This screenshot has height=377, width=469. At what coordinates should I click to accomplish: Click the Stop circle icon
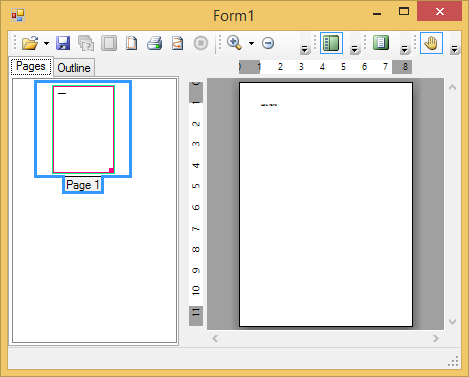pyautogui.click(x=201, y=43)
